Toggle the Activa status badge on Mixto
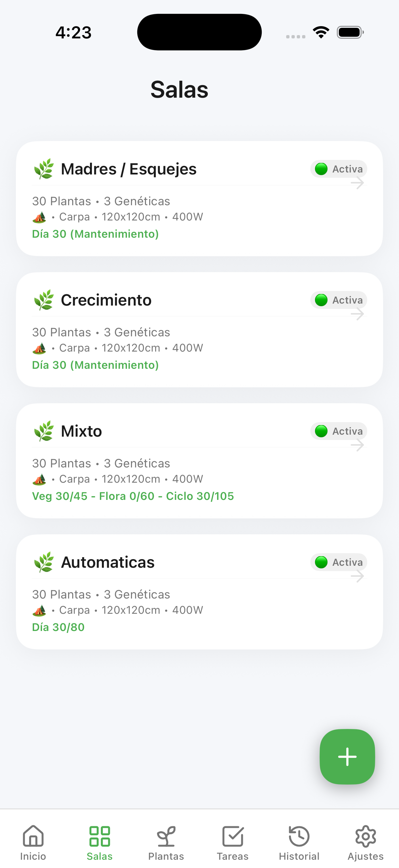The height and width of the screenshot is (868, 399). pyautogui.click(x=338, y=431)
